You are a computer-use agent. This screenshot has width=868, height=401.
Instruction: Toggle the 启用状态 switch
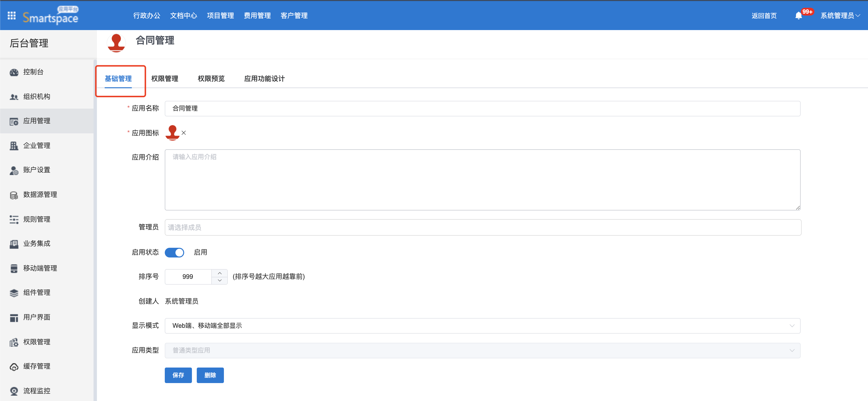click(174, 252)
